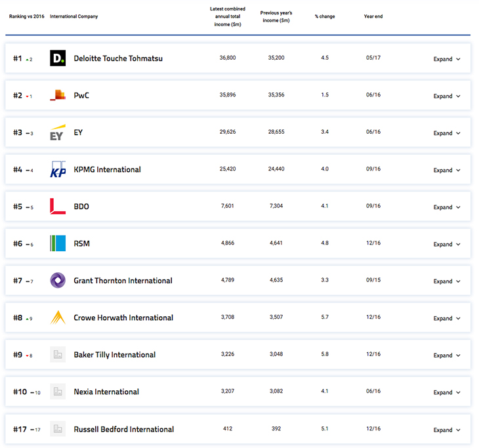This screenshot has width=479, height=448.
Task: Expand the Deloitte Touche Tohmatsu row
Action: pos(447,59)
